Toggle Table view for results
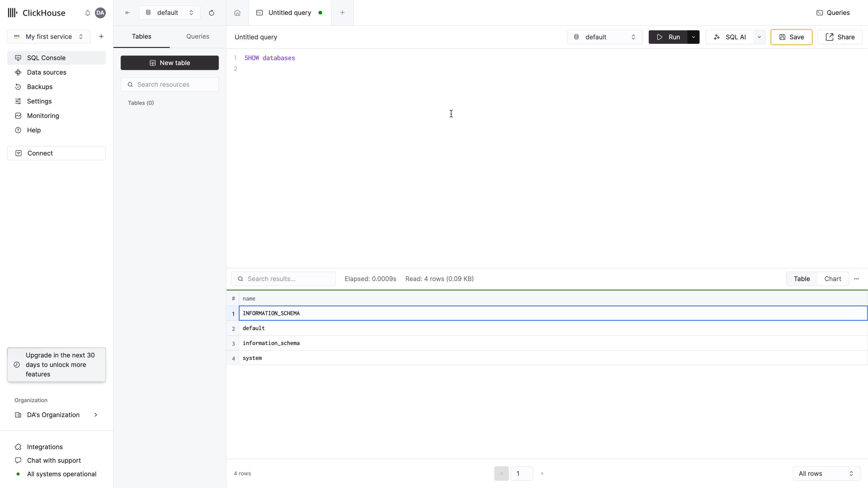Screen dimensions: 868x488 tap(802, 278)
